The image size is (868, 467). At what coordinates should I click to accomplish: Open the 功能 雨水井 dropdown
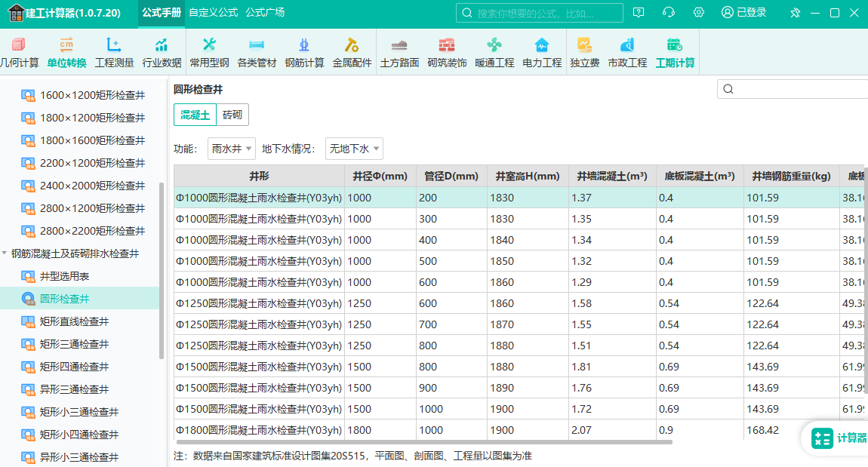point(232,149)
